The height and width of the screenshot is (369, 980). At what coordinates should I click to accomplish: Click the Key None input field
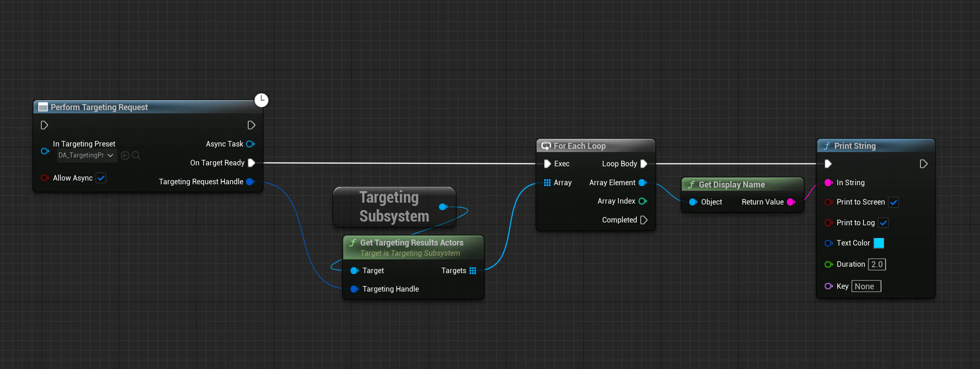tap(866, 286)
